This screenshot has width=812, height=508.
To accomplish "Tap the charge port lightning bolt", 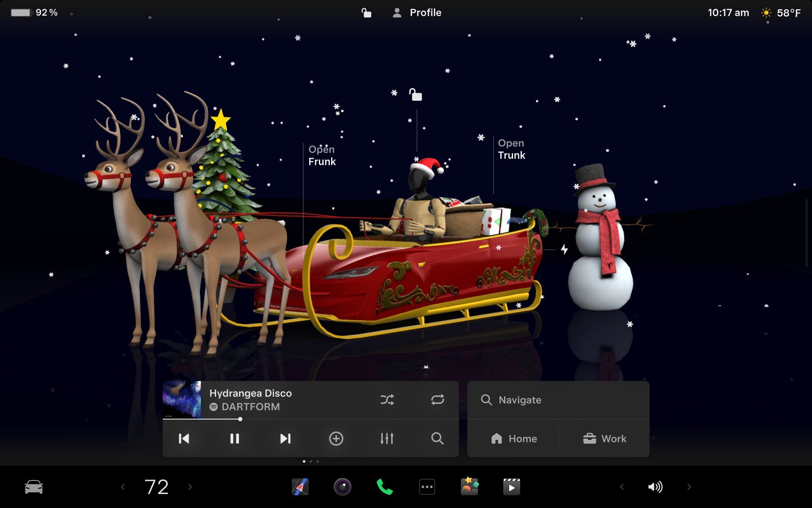I will (x=564, y=250).
